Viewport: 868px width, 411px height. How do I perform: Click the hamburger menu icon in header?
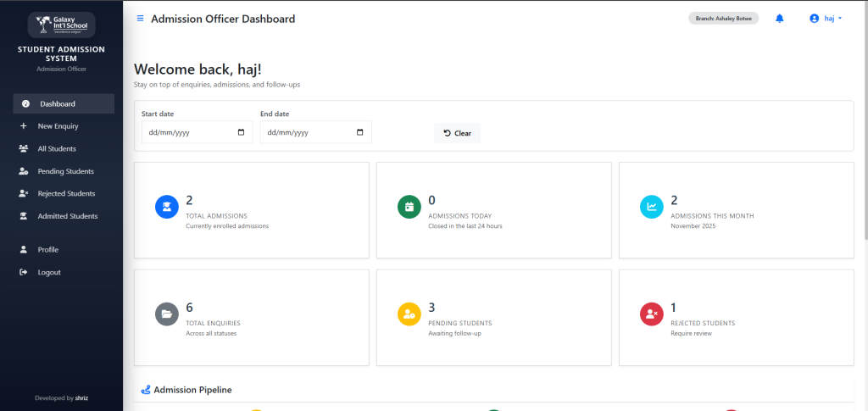[141, 19]
